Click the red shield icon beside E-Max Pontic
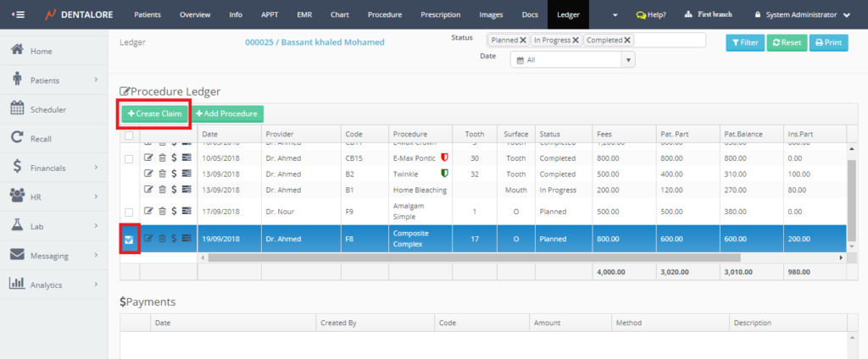 [x=445, y=157]
